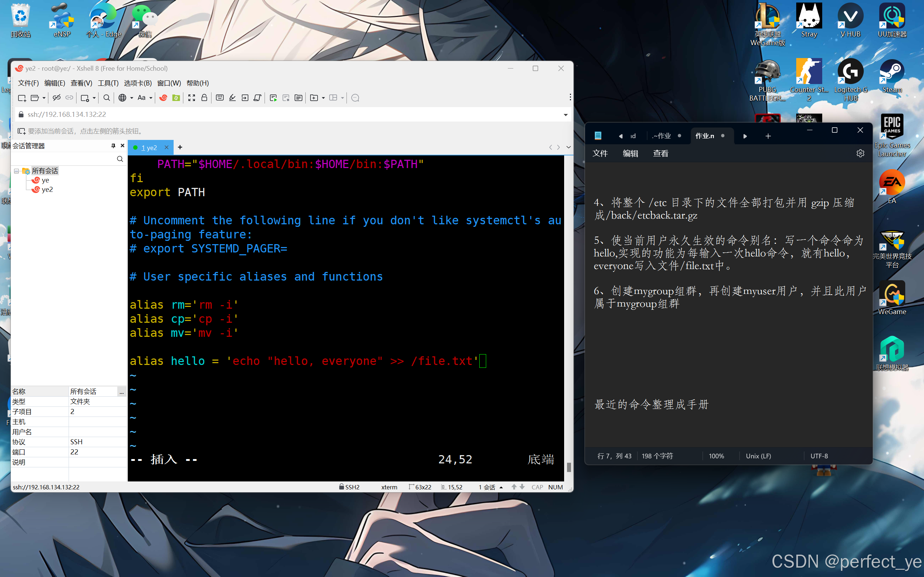Open the font Aa dropdown arrow
Screen dimensions: 924x577
tap(151, 98)
